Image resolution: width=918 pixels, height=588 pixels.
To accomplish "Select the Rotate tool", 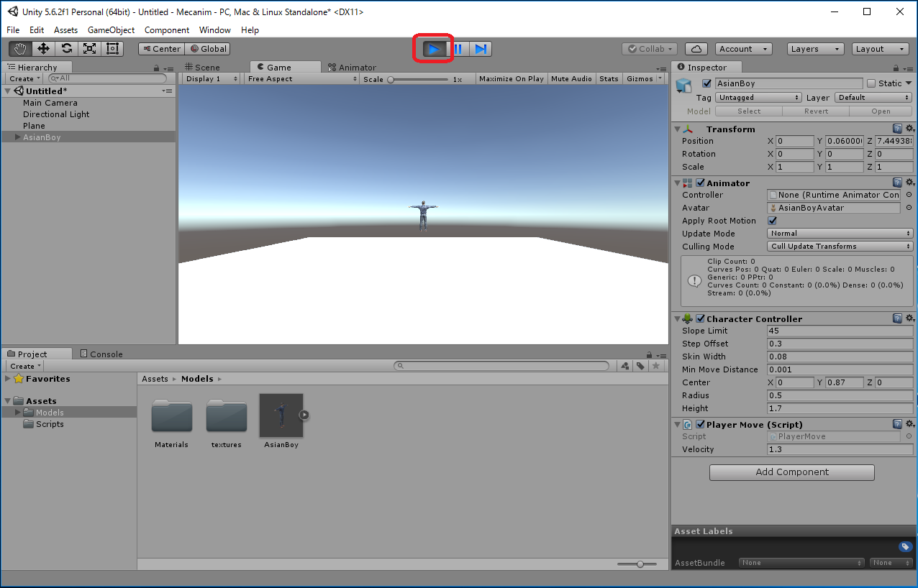I will click(66, 49).
